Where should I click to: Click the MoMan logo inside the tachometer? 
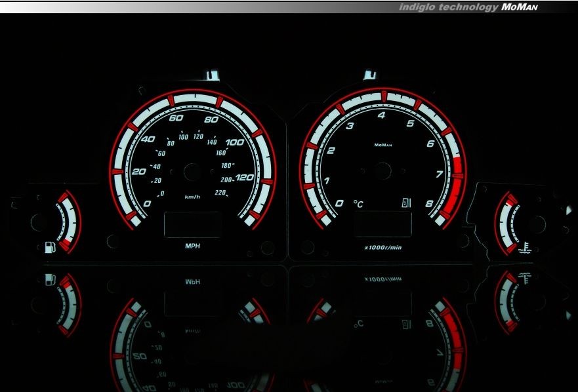[383, 145]
